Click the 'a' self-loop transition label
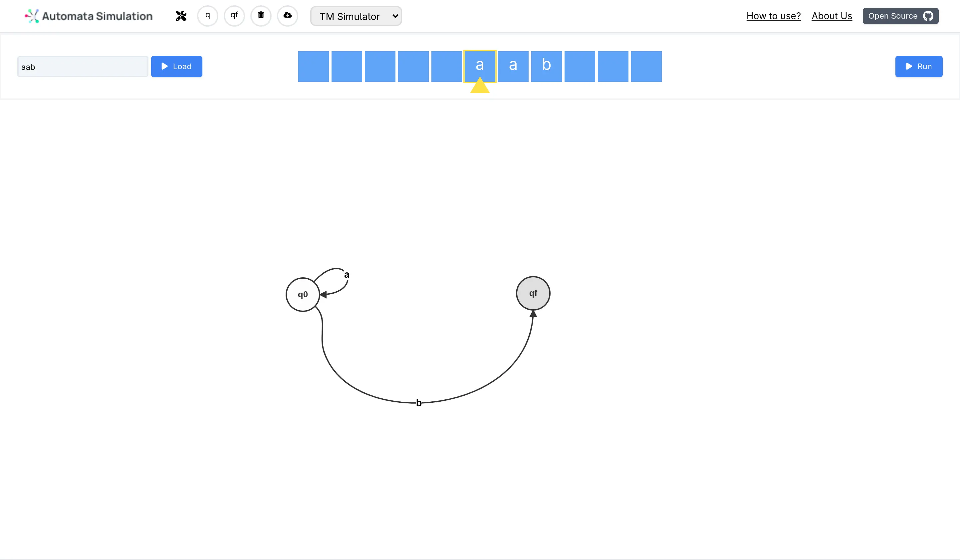This screenshot has height=560, width=960. [x=347, y=275]
